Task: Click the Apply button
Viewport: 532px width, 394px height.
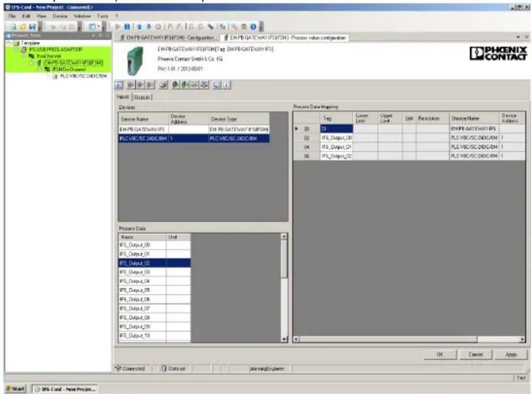Action: [511, 354]
